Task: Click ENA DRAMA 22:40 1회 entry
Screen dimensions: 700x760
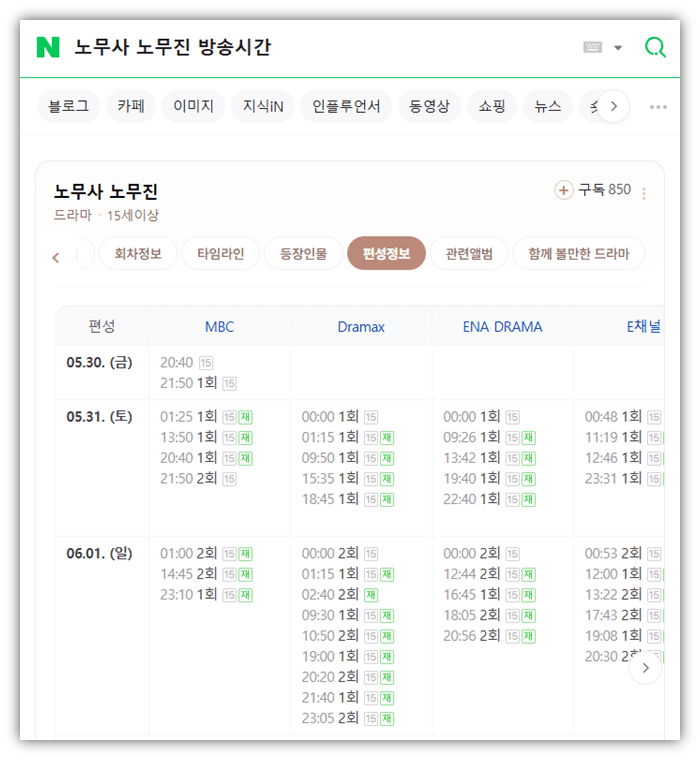Action: click(x=489, y=499)
